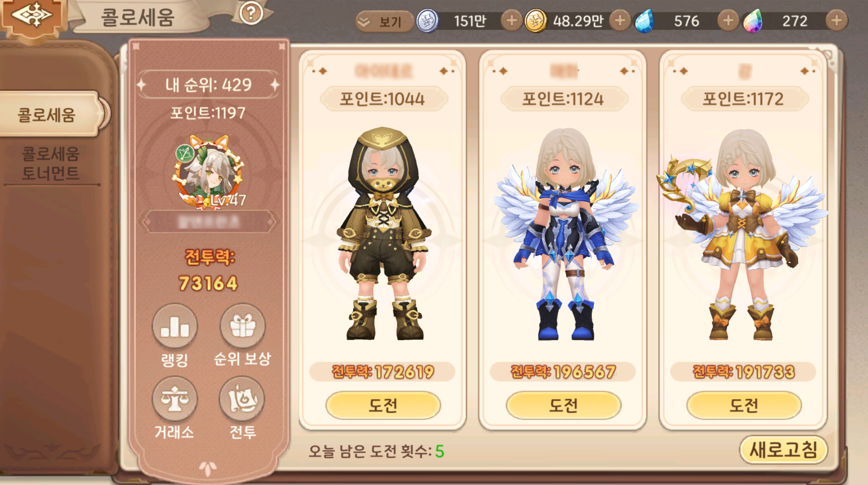Screen dimensions: 868x485
Task: Add gold coins with plus button
Action: [620, 20]
